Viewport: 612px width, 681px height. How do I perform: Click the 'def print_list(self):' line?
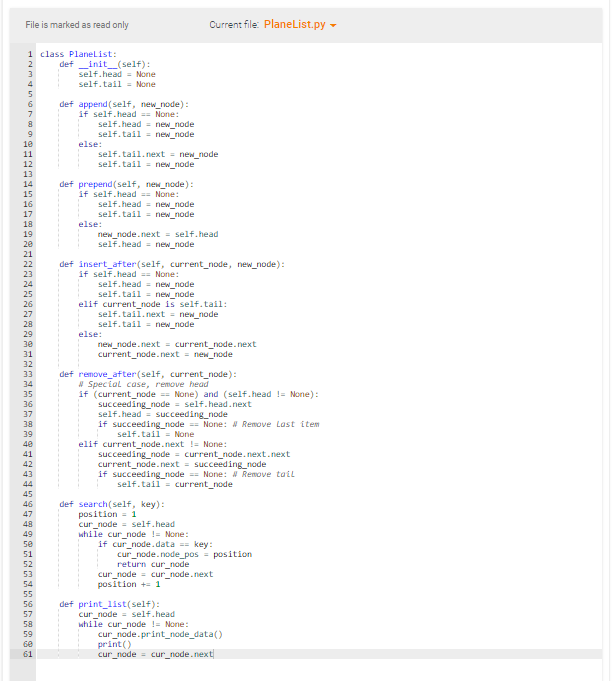point(109,603)
